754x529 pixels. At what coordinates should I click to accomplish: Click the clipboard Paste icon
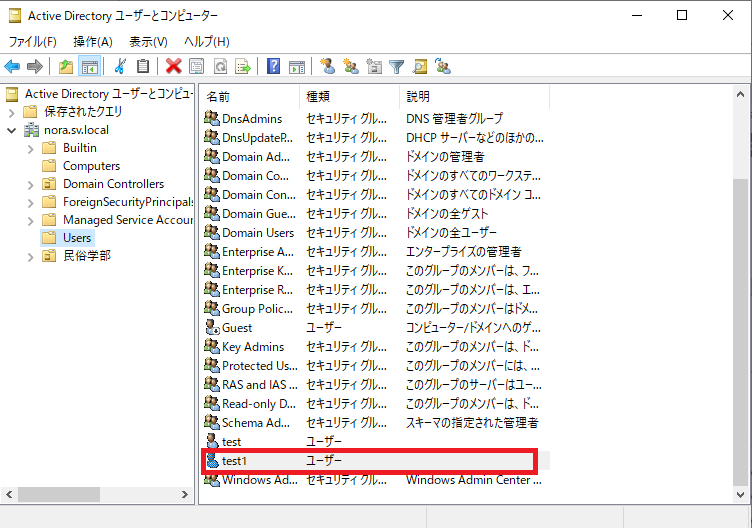point(143,66)
